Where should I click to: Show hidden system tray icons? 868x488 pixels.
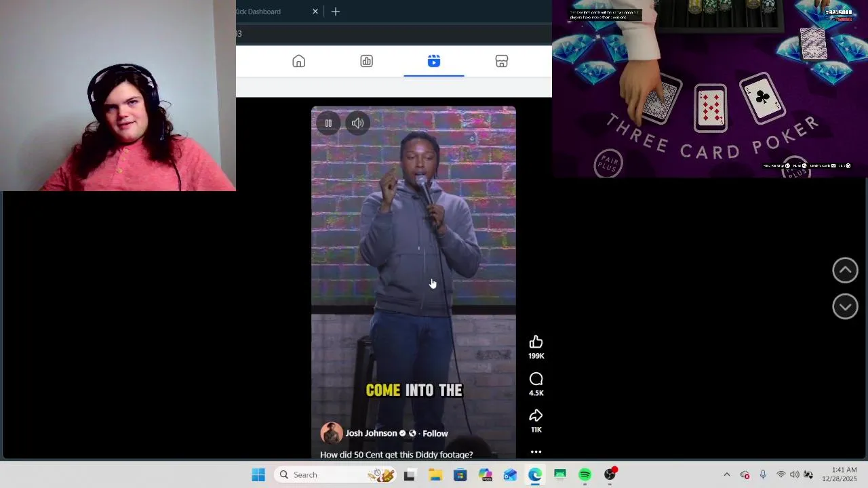tap(727, 475)
